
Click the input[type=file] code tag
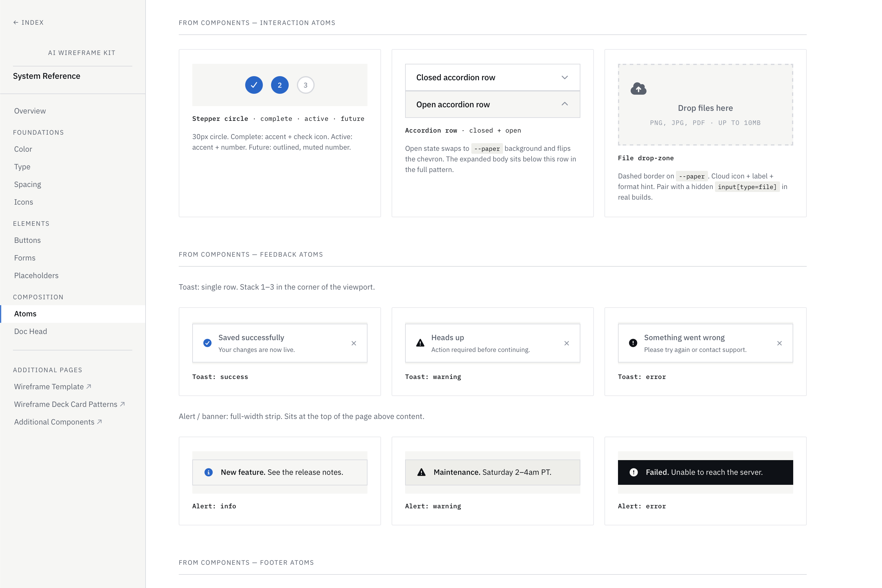(747, 187)
